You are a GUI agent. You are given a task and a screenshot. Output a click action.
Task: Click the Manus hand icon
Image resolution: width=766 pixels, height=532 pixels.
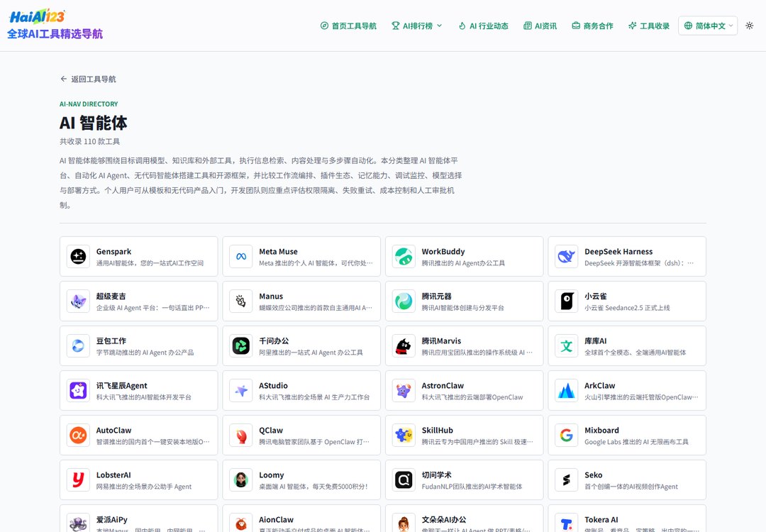point(241,301)
